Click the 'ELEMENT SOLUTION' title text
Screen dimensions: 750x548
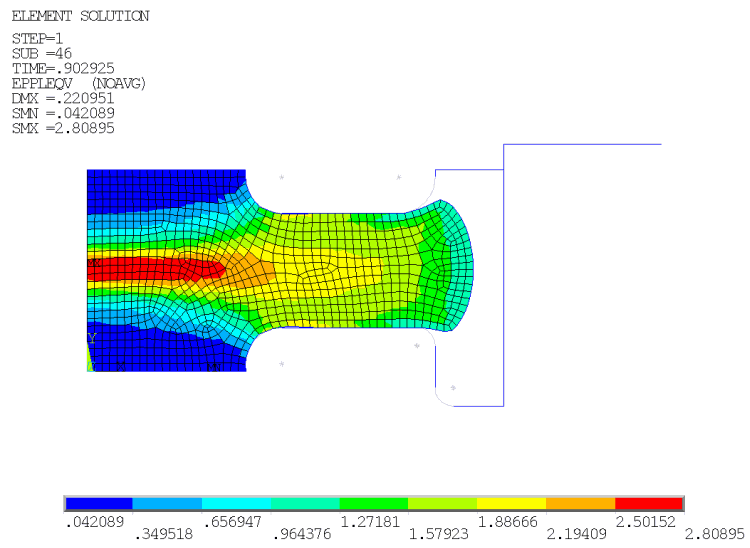coord(80,16)
